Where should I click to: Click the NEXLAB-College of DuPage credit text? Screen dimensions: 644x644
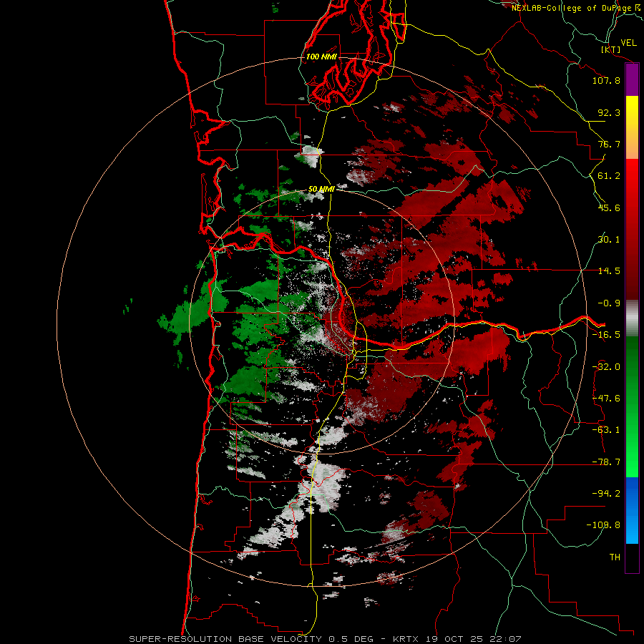[576, 8]
